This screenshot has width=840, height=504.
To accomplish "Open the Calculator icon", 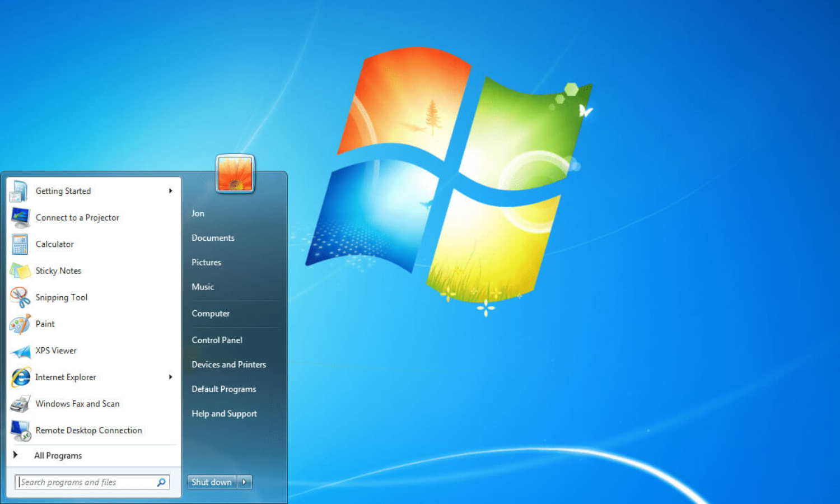I will [x=20, y=244].
